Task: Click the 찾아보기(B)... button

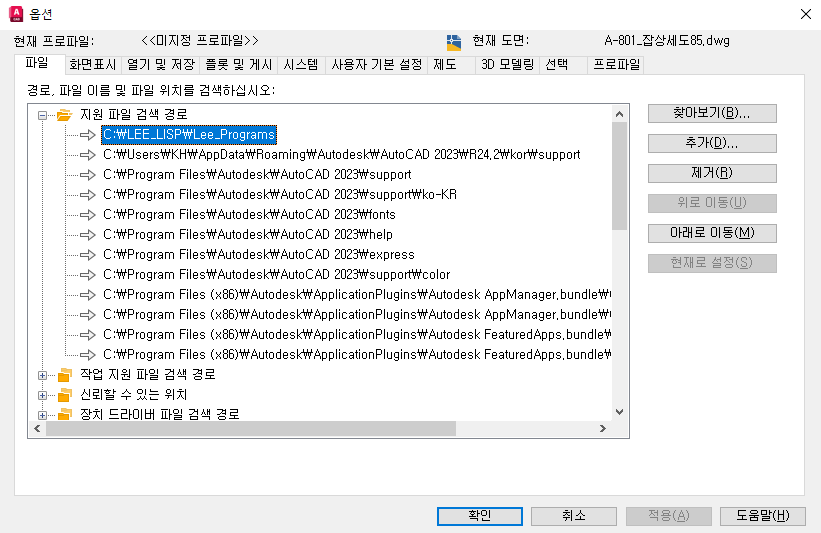Action: (712, 113)
